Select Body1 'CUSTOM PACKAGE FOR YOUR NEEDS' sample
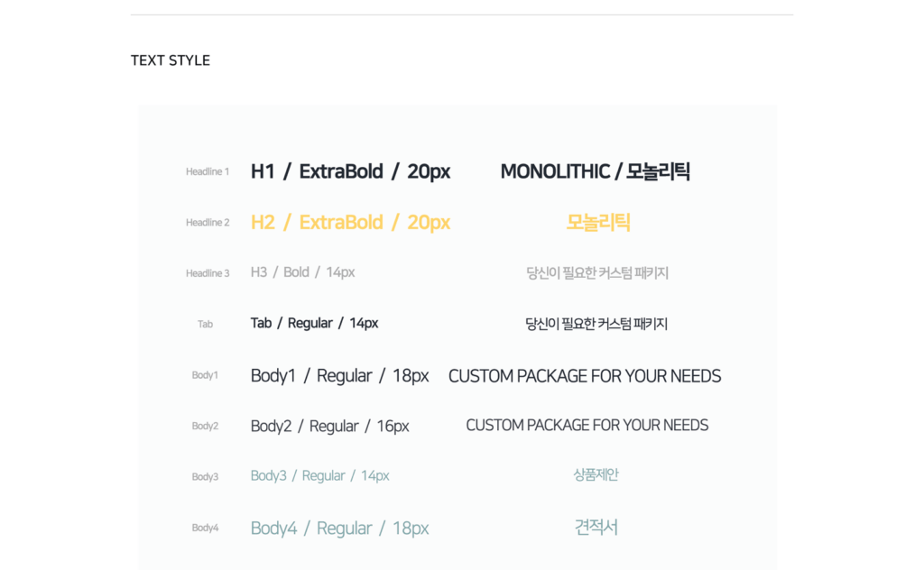Image resolution: width=924 pixels, height=570 pixels. [585, 376]
